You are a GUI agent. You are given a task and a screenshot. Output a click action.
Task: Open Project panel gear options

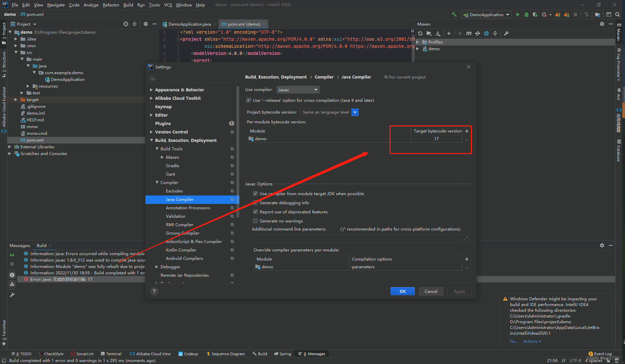(146, 24)
